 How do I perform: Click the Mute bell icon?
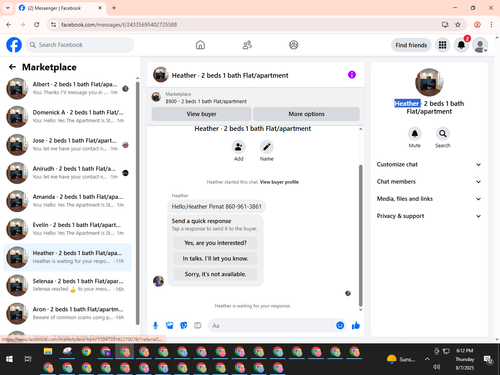[x=415, y=134]
